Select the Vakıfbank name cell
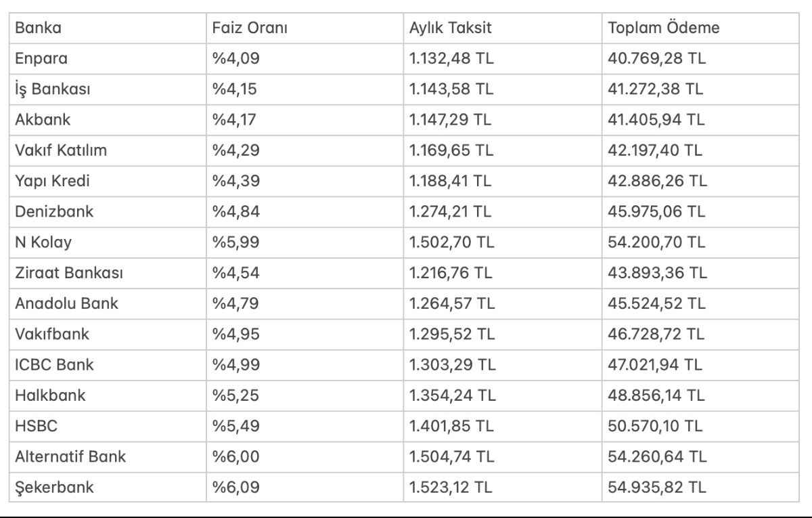Image resolution: width=812 pixels, height=518 pixels. [52, 334]
